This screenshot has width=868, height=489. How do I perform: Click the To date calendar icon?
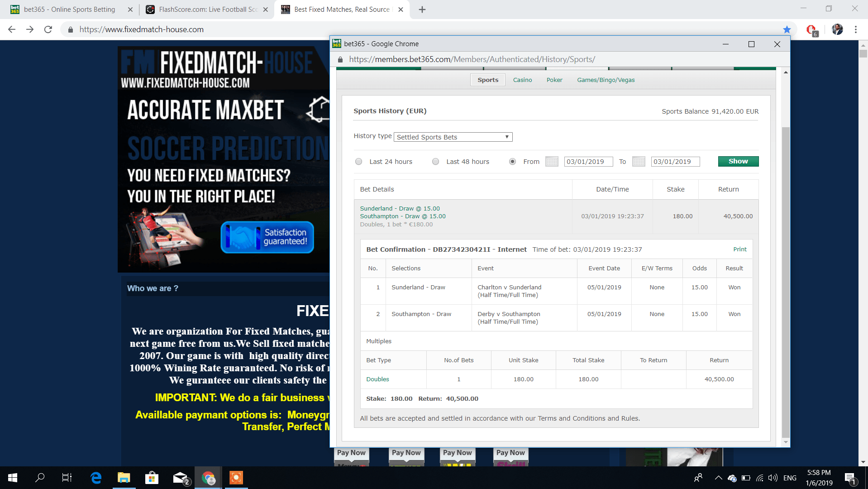[639, 162]
